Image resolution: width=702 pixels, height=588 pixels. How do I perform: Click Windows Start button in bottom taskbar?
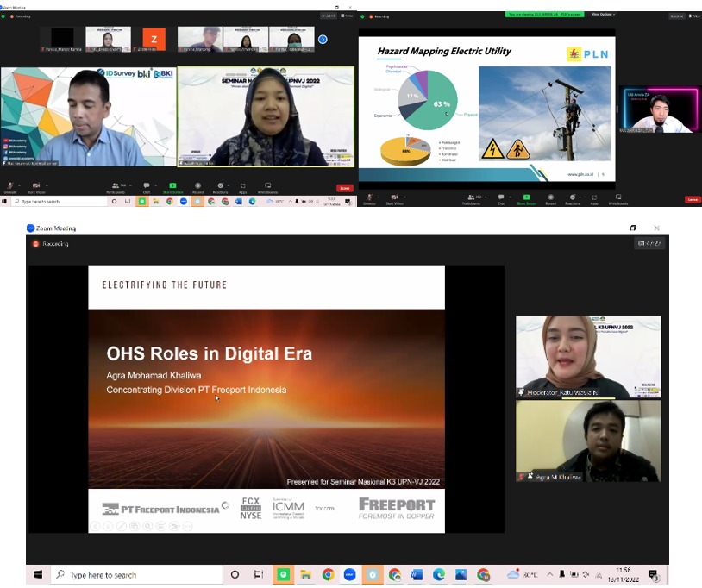pos(38,574)
